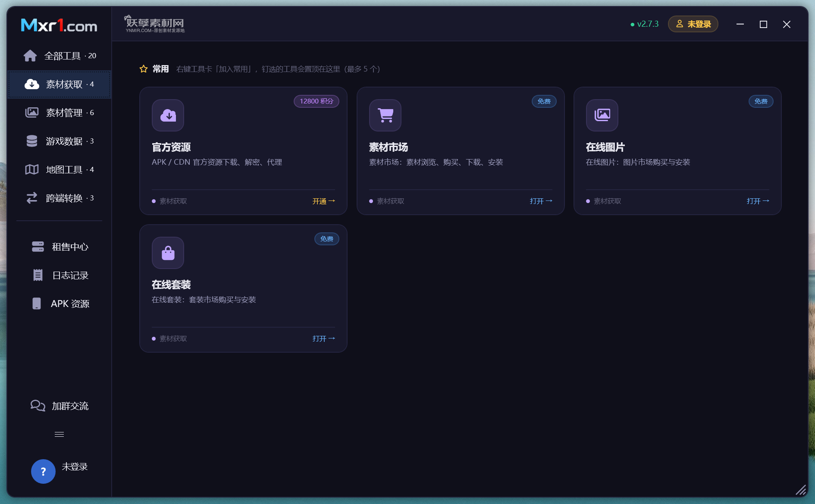Click the 在线图片 card title
The height and width of the screenshot is (504, 815).
click(x=605, y=147)
